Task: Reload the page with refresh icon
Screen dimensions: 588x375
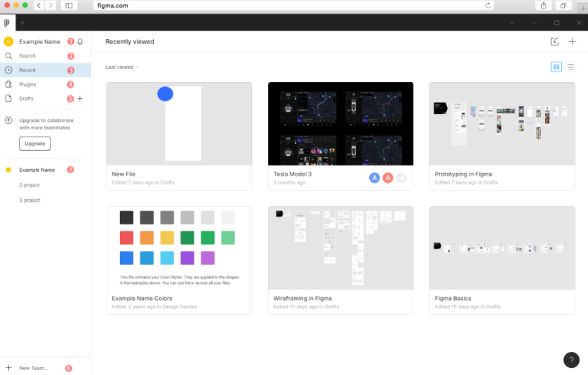Action: pyautogui.click(x=488, y=5)
